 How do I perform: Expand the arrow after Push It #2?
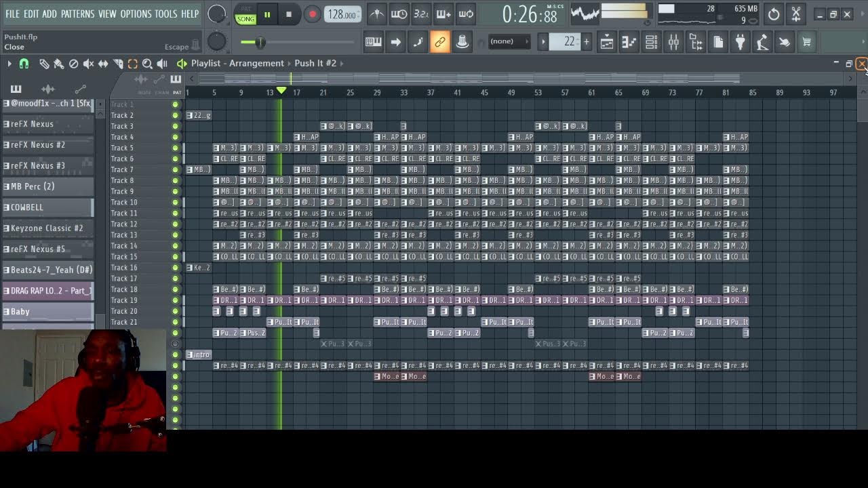pyautogui.click(x=342, y=63)
